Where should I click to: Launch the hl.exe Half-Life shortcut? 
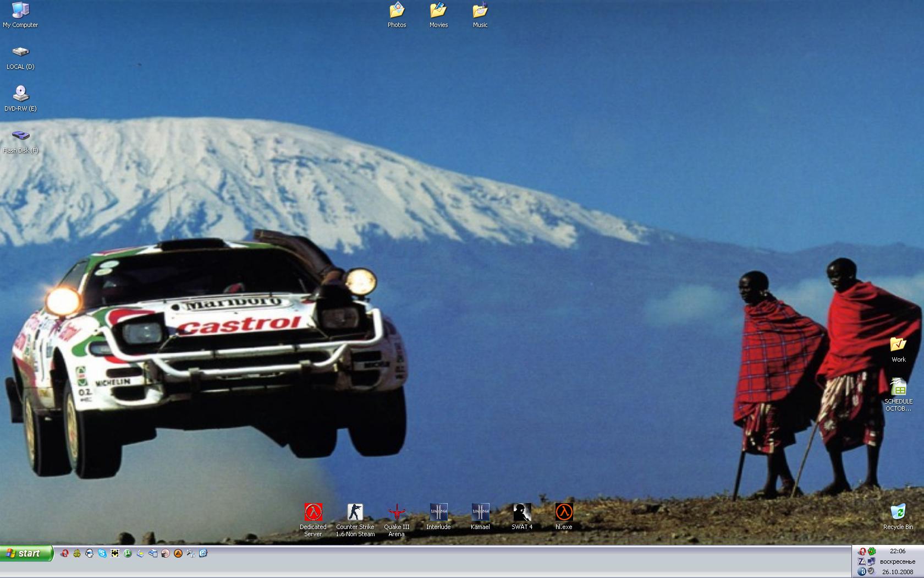564,517
